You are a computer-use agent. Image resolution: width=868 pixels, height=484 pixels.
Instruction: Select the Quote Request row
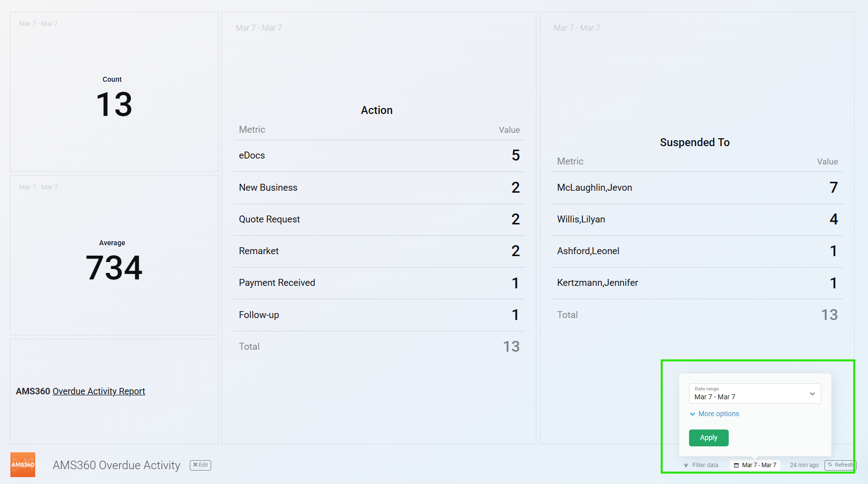coord(379,219)
